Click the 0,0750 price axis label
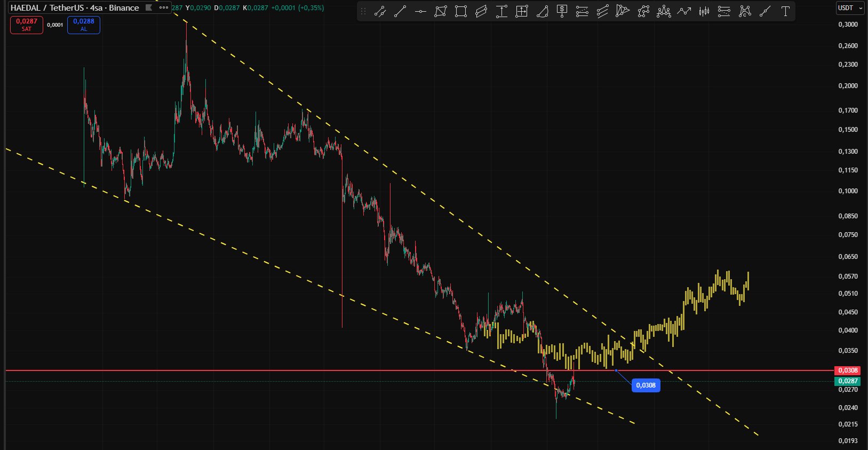The width and height of the screenshot is (868, 450). (848, 235)
